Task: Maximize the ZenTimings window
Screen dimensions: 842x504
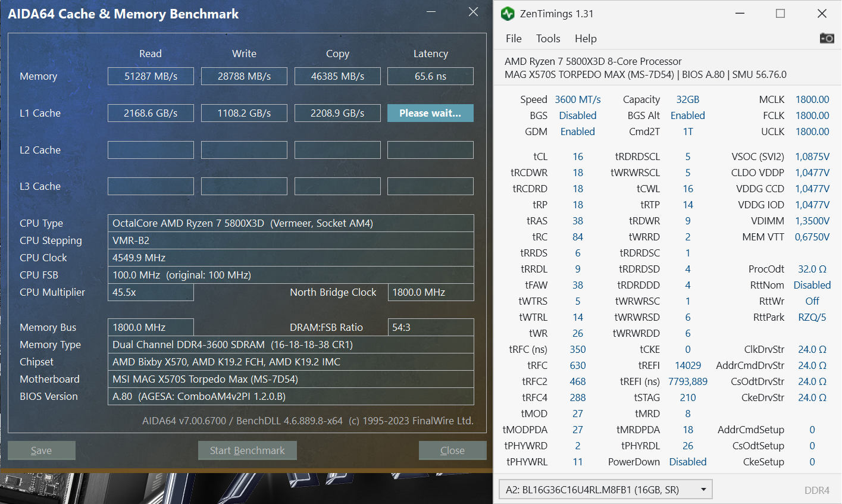Action: (x=781, y=14)
